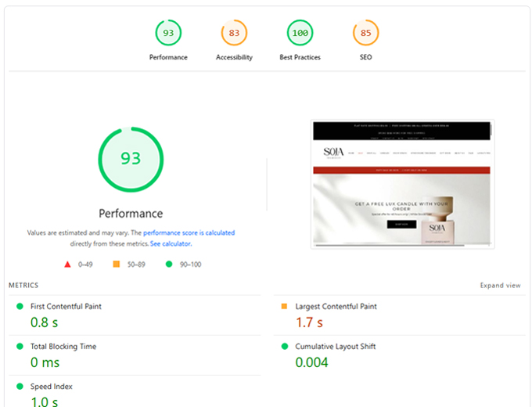Open the 'performance score is calculated' link
This screenshot has height=407, width=532.
click(189, 233)
